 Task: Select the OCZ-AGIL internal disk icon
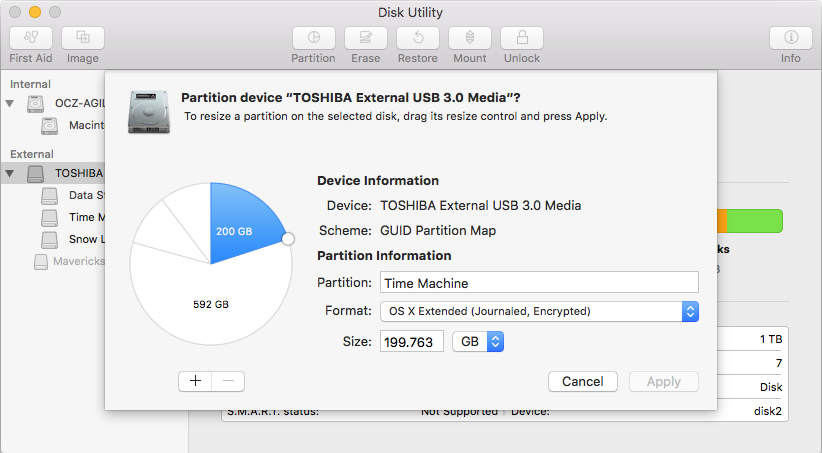tap(36, 103)
